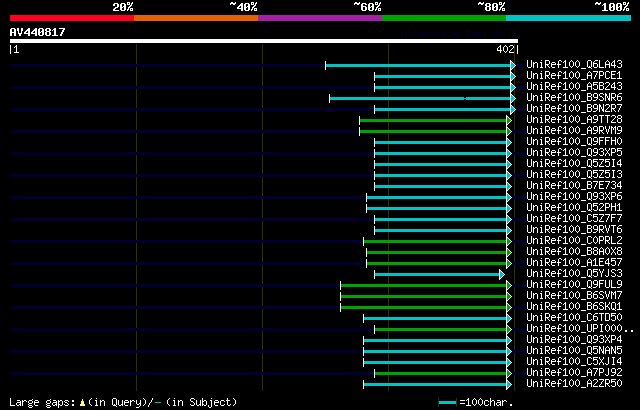The height and width of the screenshot is (410, 640).
Task: Select the UniRef100_B6SVM7 label
Action: [574, 296]
